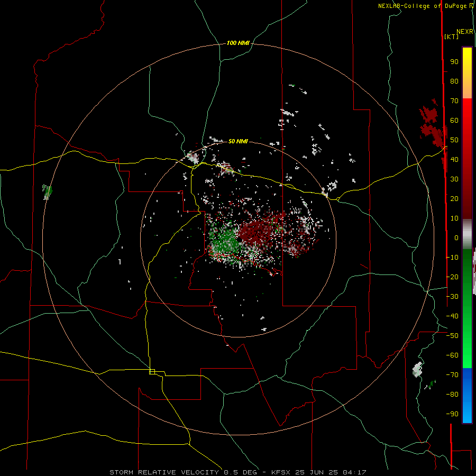
Task: Click the "50 NMI" range ring label
Action: click(x=238, y=141)
